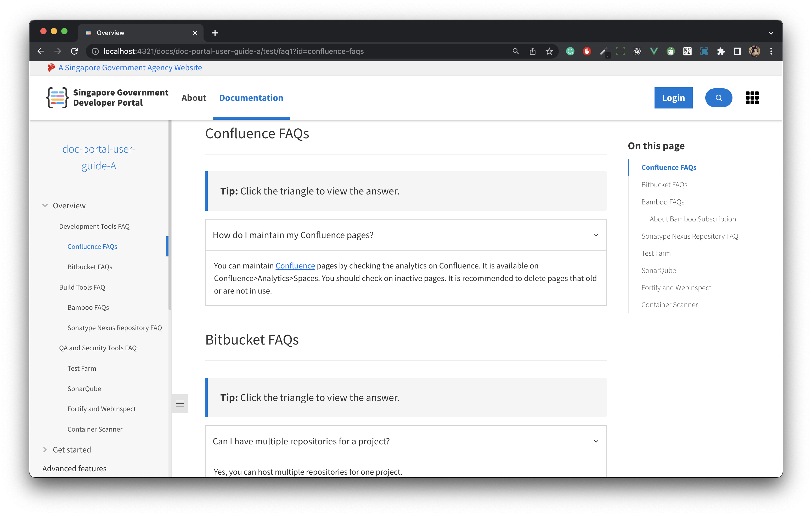Open the app grid menu icon

[x=752, y=98]
